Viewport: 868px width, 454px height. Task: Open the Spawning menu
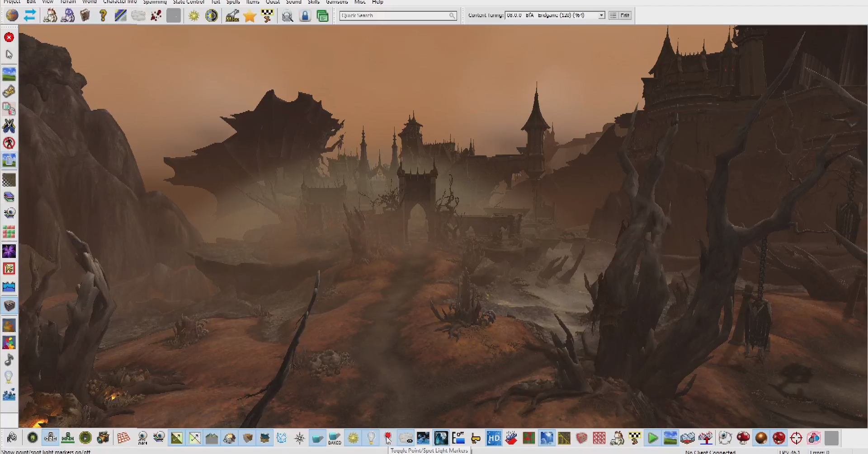tap(155, 2)
